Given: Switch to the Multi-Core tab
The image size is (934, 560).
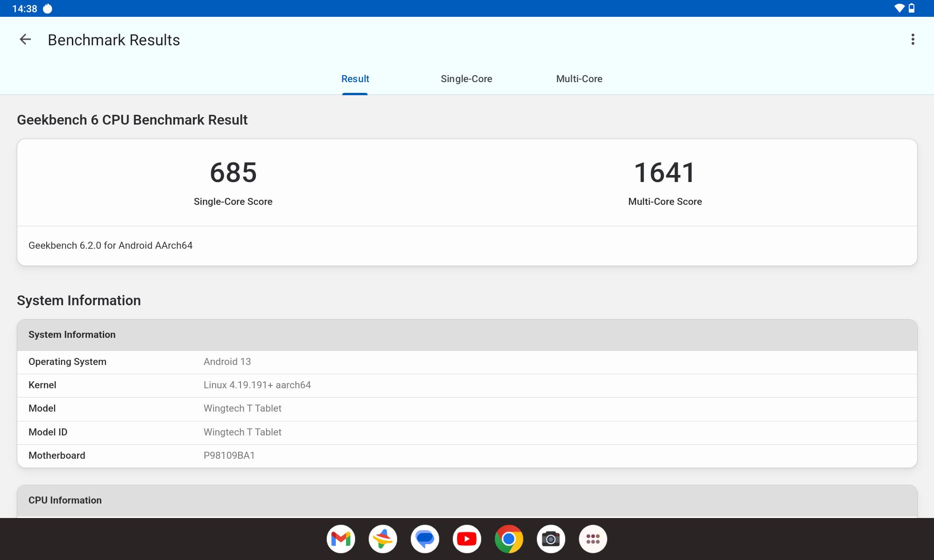Looking at the screenshot, I should pyautogui.click(x=579, y=79).
